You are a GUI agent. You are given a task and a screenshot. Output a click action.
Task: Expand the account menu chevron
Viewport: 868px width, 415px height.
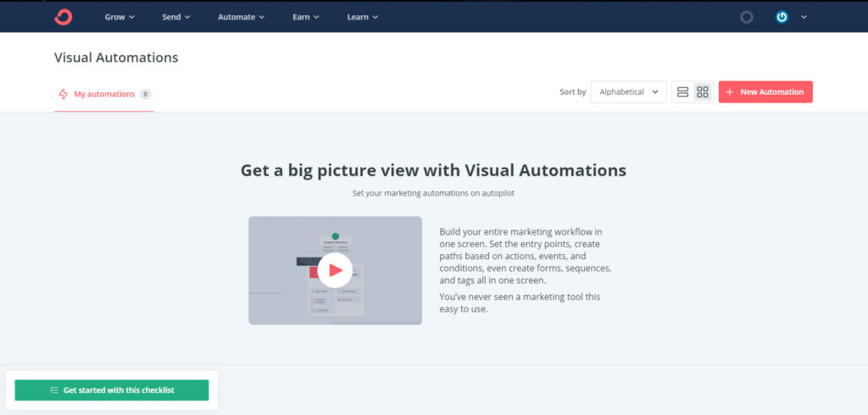coord(804,17)
